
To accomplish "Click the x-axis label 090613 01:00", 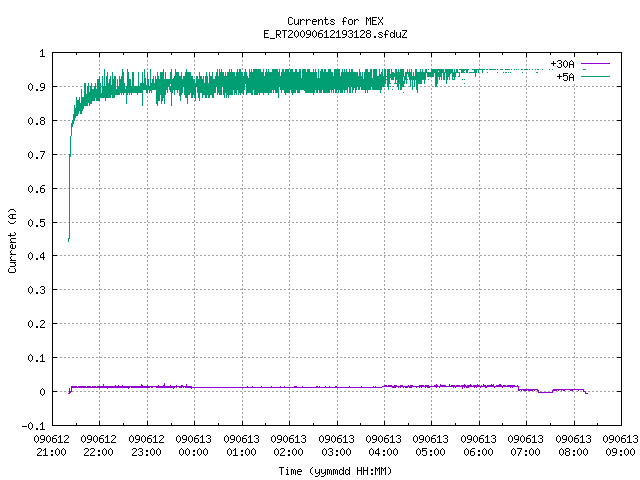I will tap(241, 445).
